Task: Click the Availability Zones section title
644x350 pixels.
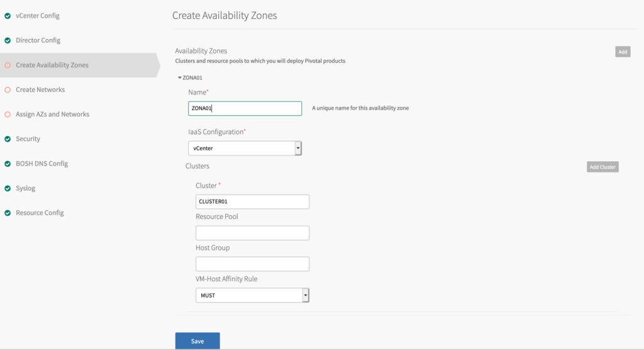Action: (x=201, y=51)
